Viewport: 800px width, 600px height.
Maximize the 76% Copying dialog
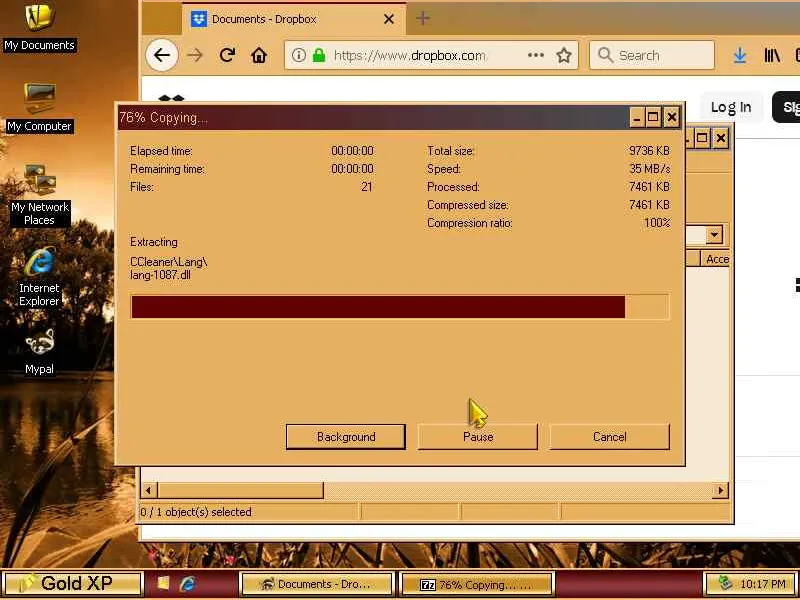653,117
